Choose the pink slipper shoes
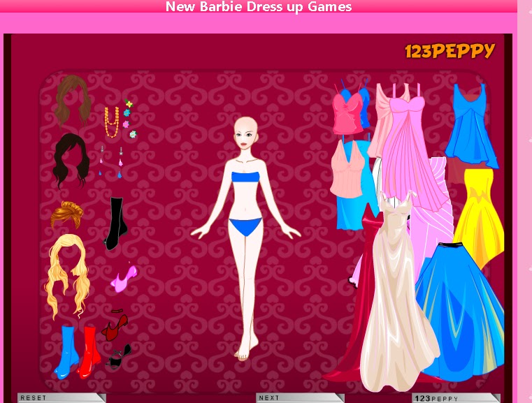 pyautogui.click(x=124, y=279)
